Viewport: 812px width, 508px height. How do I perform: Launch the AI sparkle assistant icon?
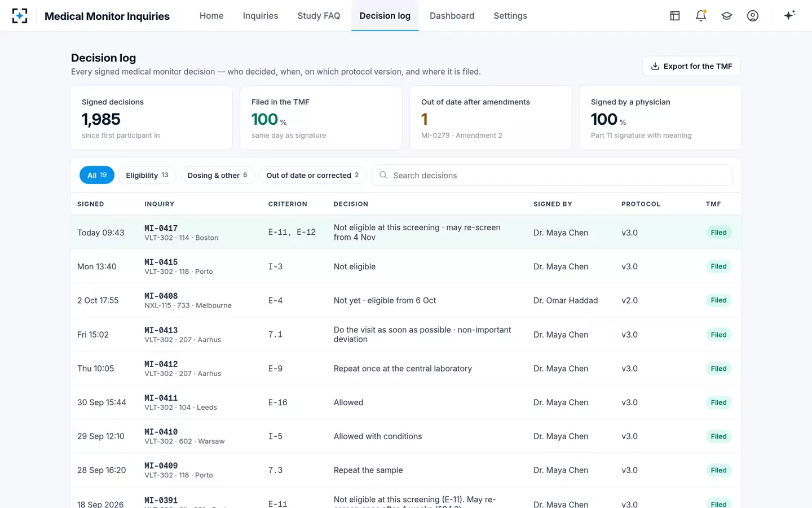tap(789, 15)
